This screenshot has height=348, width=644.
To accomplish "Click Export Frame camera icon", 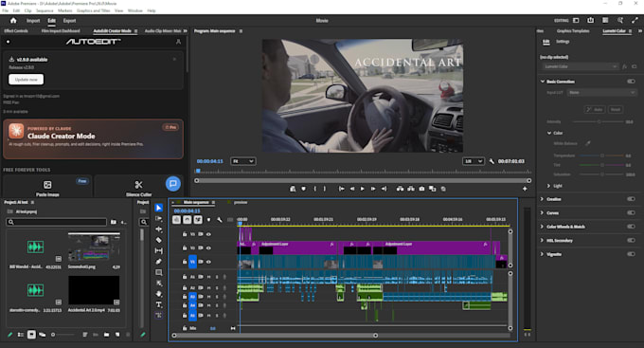I will click(421, 189).
